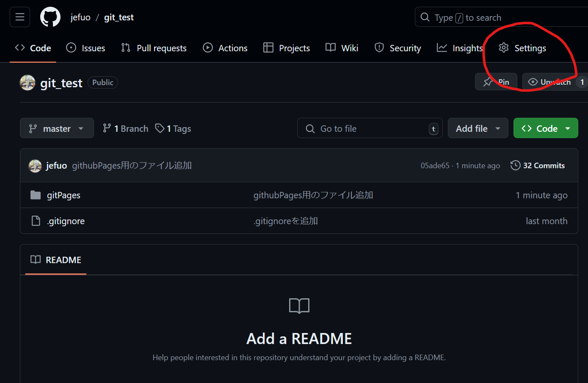View the 32 Commits history

[x=538, y=166]
